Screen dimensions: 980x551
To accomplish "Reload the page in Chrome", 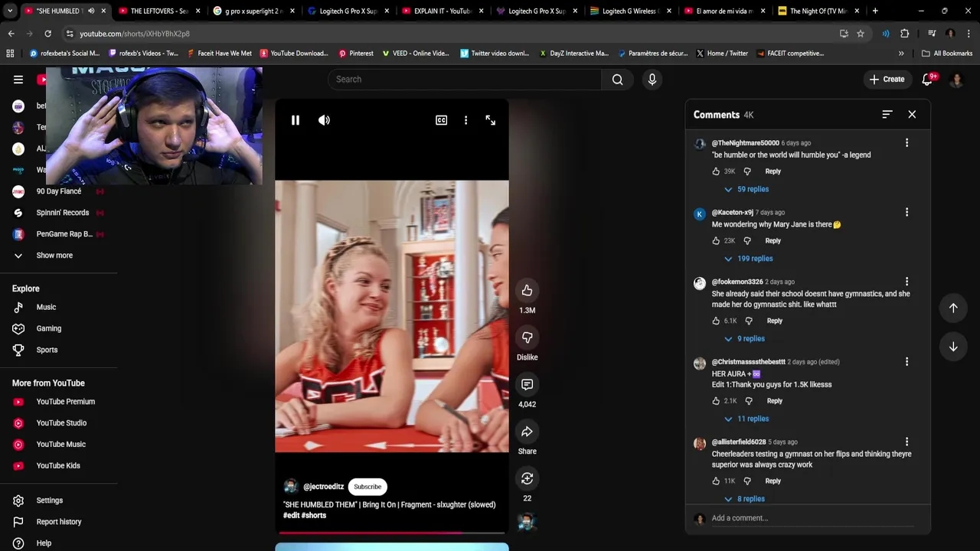I will coord(47,34).
